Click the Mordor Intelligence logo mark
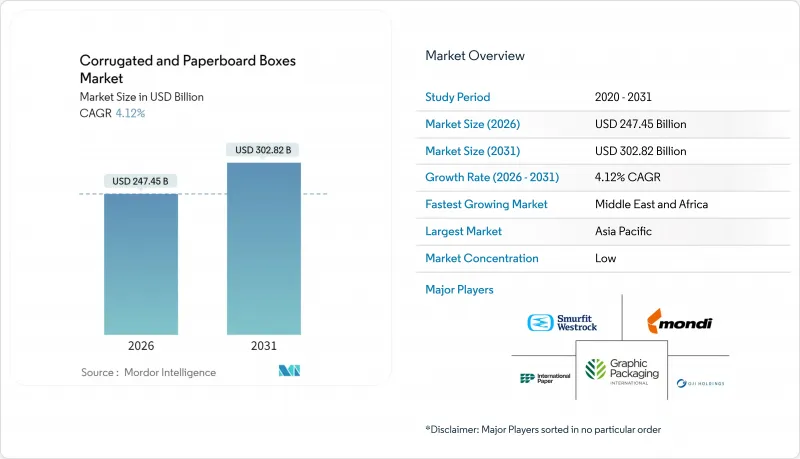This screenshot has height=459, width=800. [289, 371]
